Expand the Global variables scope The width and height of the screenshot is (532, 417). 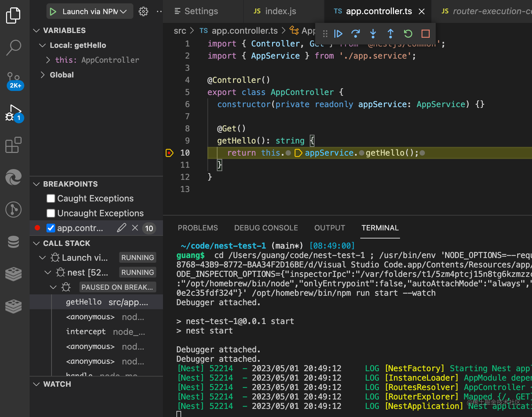click(43, 75)
